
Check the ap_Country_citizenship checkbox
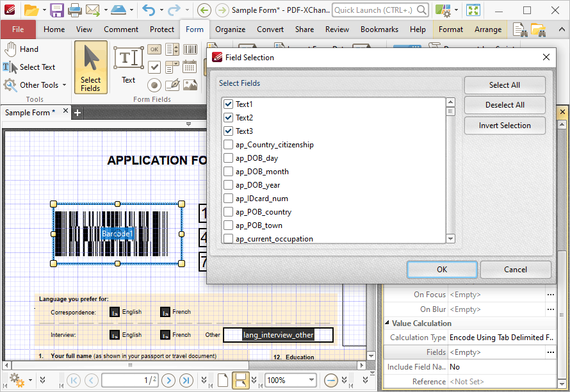228,145
